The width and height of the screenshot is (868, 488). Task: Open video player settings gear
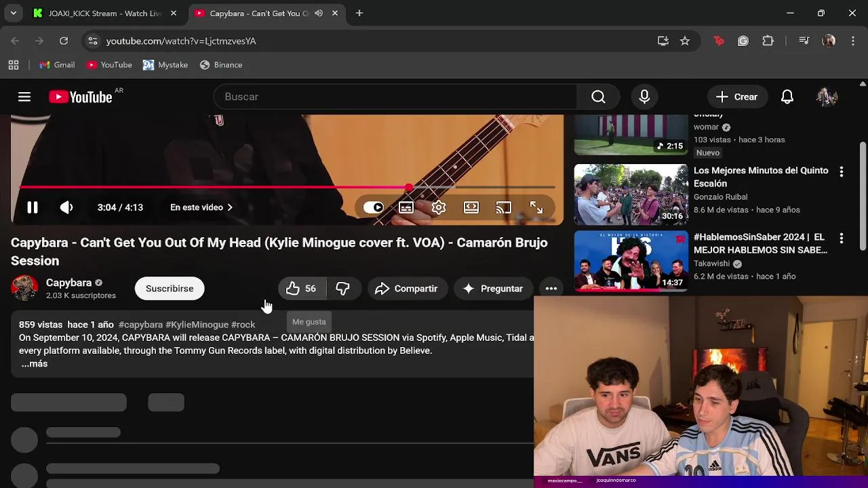pyautogui.click(x=439, y=207)
